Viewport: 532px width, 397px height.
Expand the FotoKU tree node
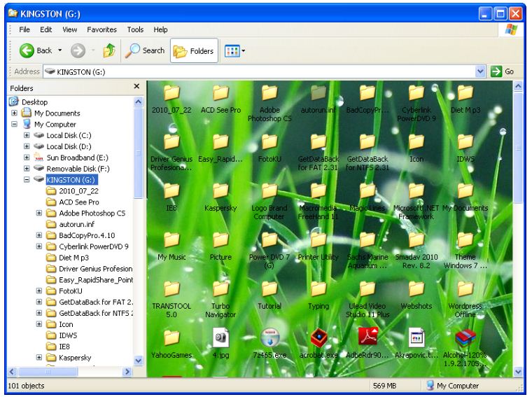click(39, 291)
